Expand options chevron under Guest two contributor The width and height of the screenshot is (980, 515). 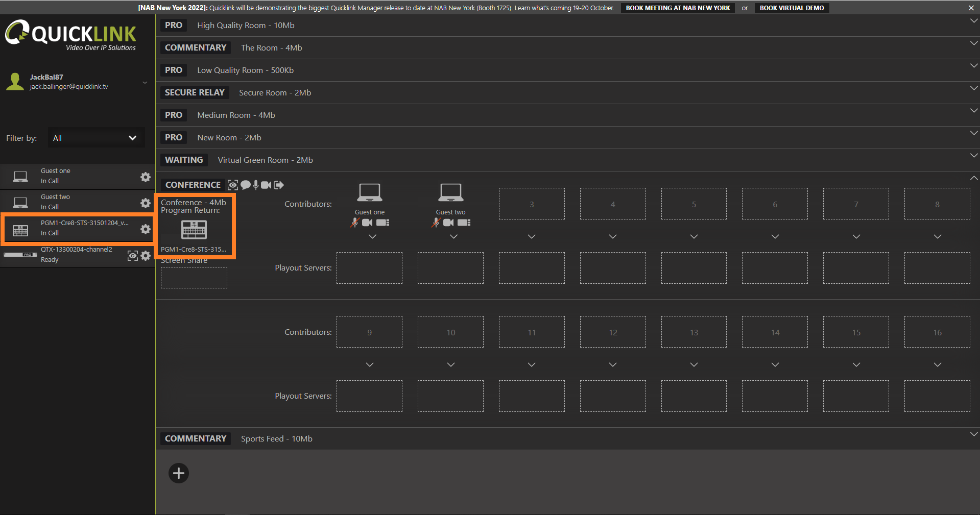[x=453, y=236]
